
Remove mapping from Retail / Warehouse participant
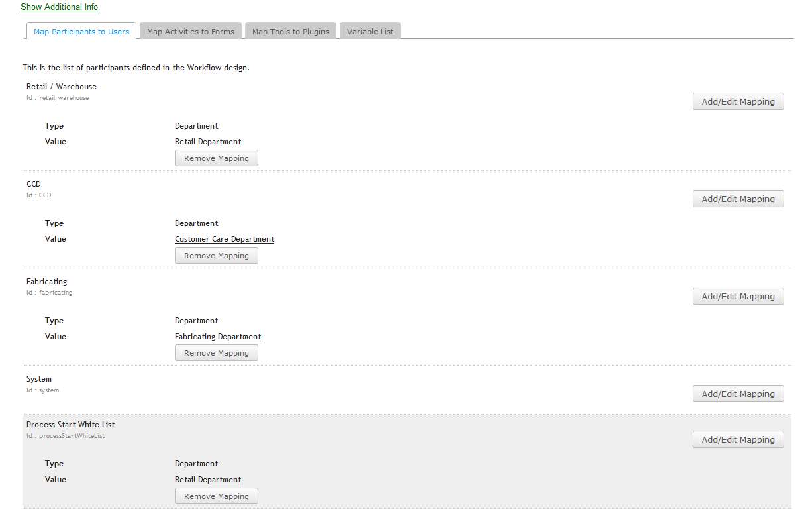click(x=217, y=158)
